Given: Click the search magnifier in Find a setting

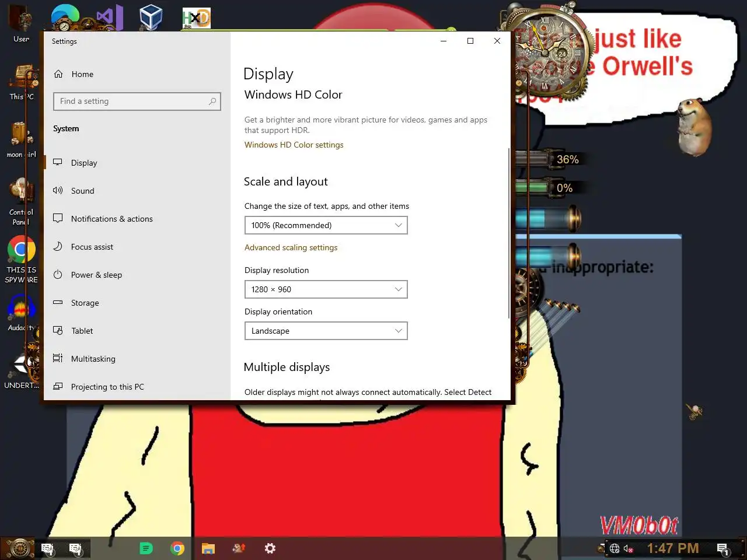Looking at the screenshot, I should [x=212, y=101].
